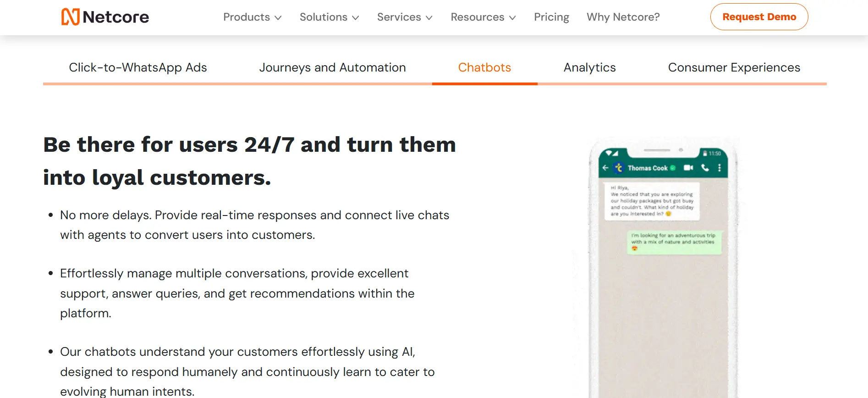The height and width of the screenshot is (398, 868).
Task: Expand the Solutions menu
Action: point(329,17)
